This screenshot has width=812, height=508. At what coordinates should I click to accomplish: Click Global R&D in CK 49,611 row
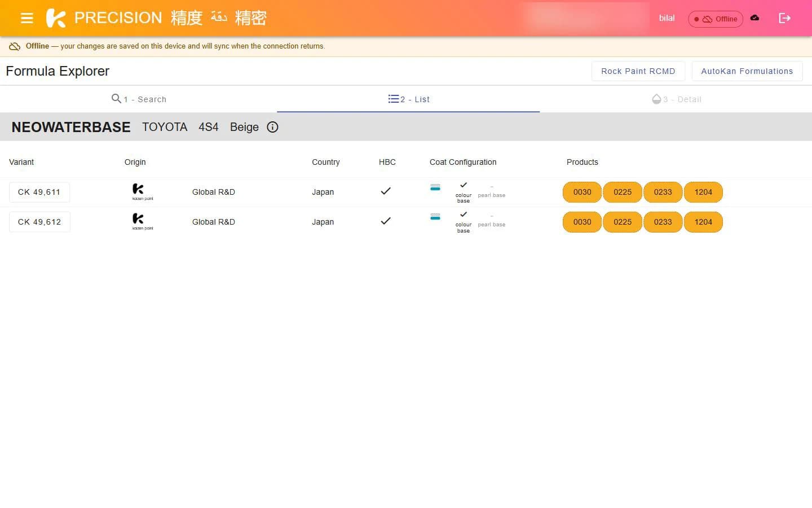[214, 192]
